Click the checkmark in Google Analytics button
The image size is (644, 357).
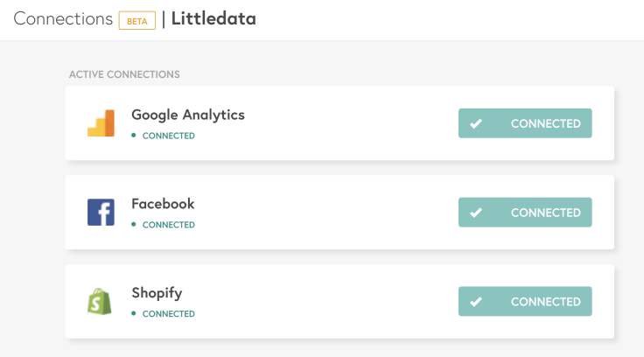[476, 123]
